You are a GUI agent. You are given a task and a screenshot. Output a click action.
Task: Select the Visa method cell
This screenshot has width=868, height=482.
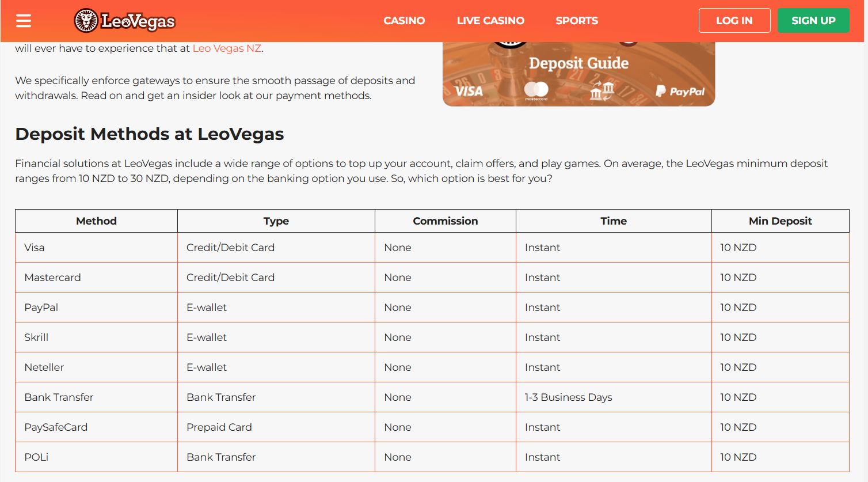(96, 248)
